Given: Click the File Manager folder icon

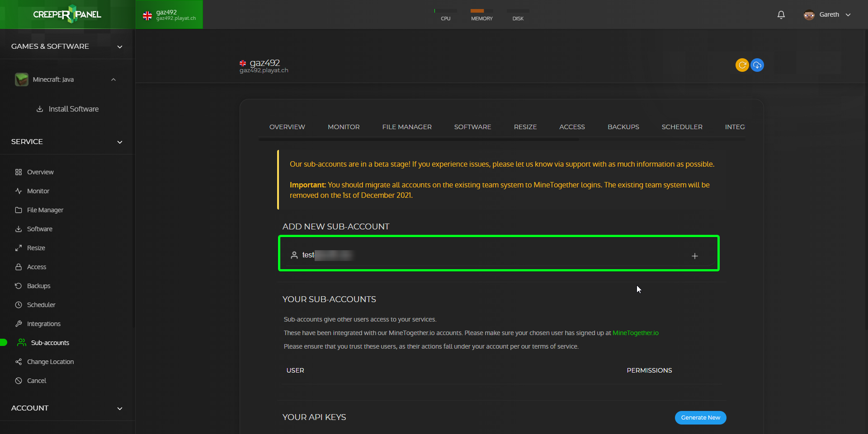Looking at the screenshot, I should 19,210.
